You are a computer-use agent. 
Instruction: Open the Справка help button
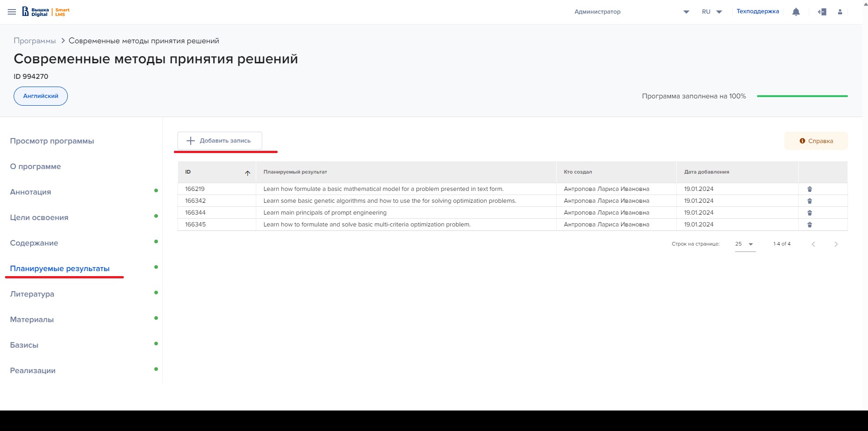pyautogui.click(x=816, y=141)
